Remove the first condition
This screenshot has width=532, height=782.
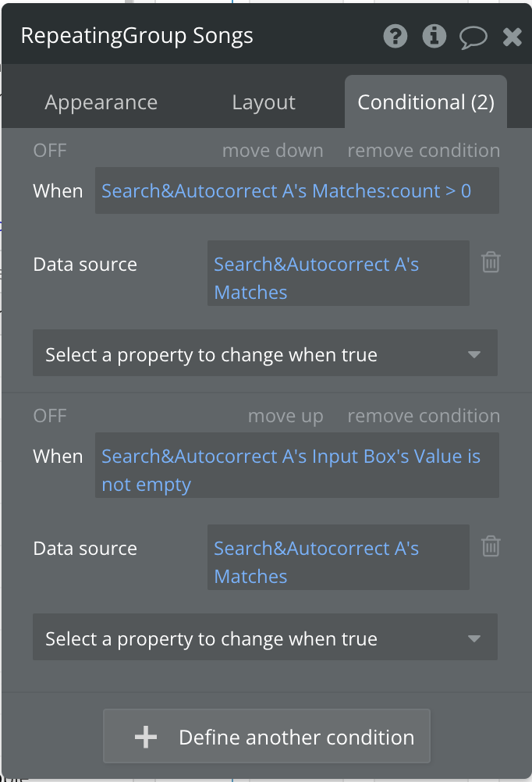[x=424, y=151]
